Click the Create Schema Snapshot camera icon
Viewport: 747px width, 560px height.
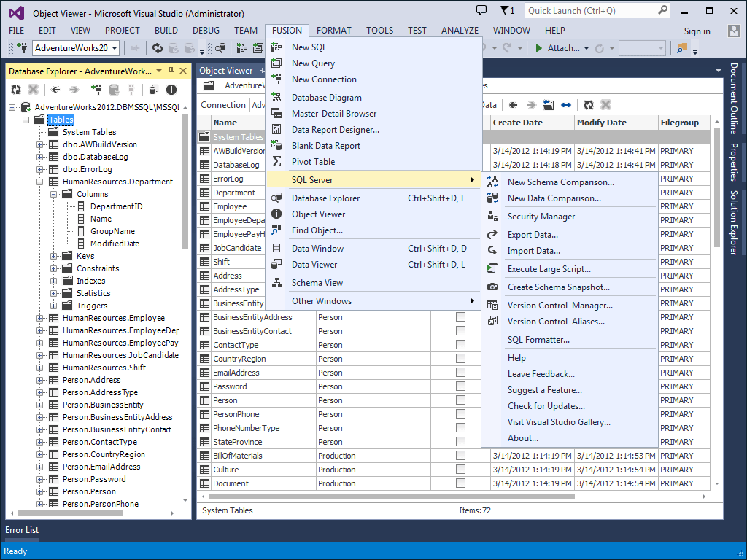click(492, 287)
